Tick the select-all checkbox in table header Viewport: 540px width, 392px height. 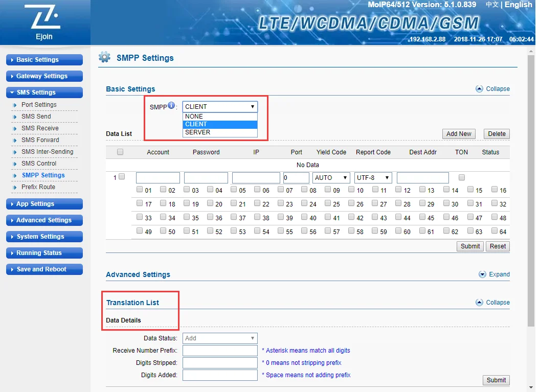point(120,152)
